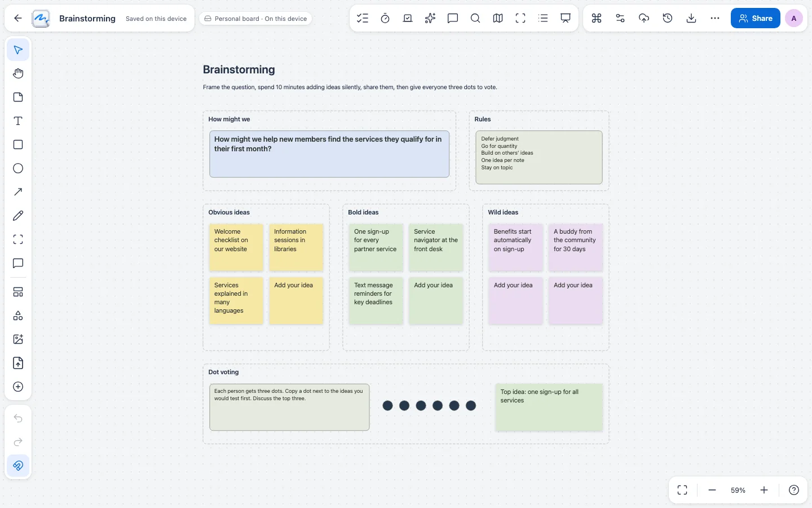Activate the hand pan tool
The height and width of the screenshot is (508, 812).
(x=18, y=73)
